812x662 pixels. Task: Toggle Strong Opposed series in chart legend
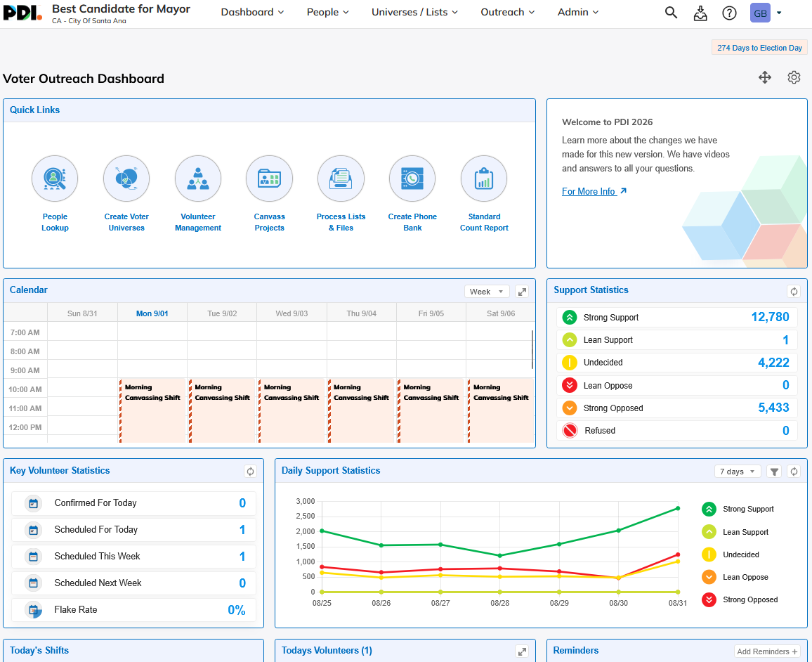(740, 600)
